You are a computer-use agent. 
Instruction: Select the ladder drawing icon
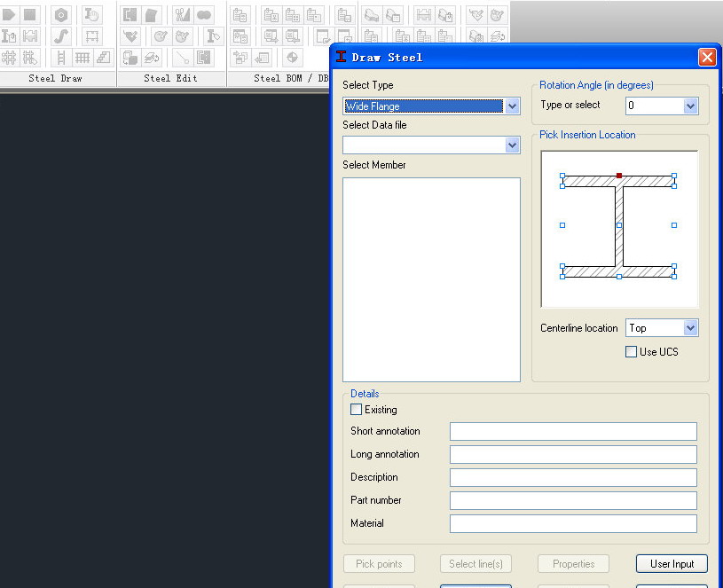(x=61, y=58)
